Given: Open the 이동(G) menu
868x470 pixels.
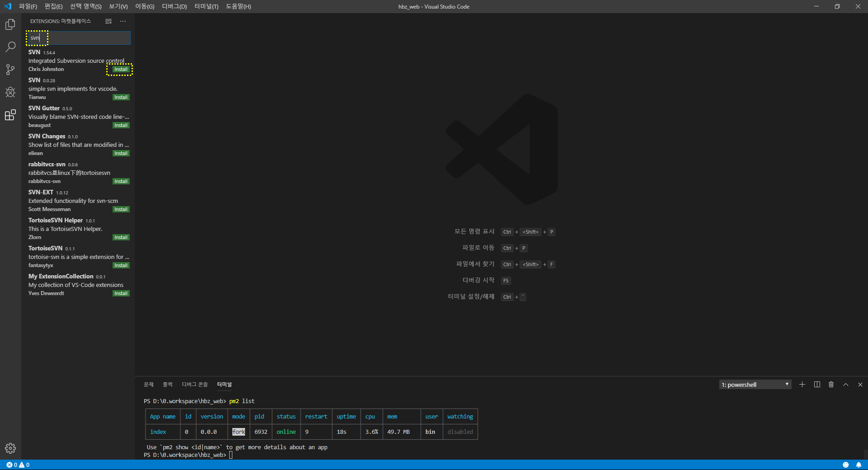Looking at the screenshot, I should 145,6.
